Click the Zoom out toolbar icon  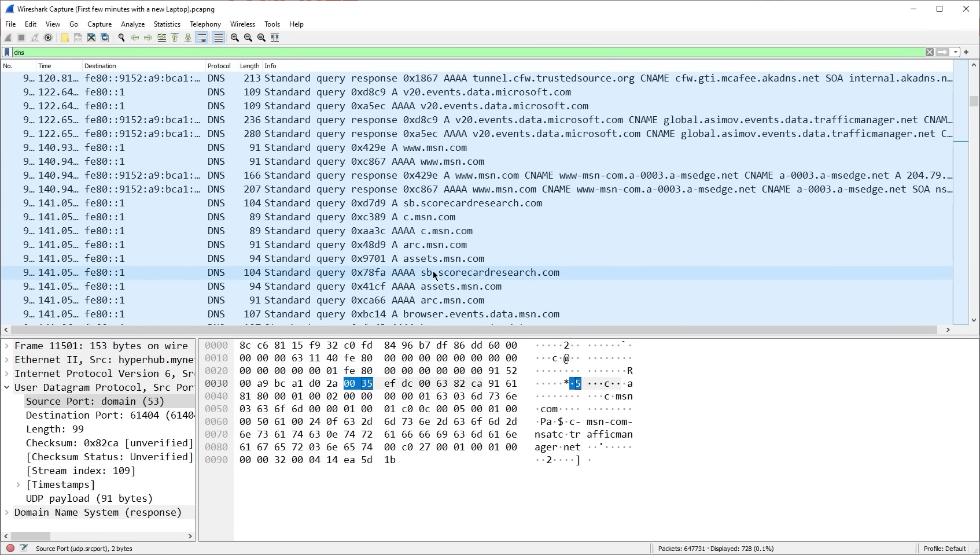[x=248, y=38]
